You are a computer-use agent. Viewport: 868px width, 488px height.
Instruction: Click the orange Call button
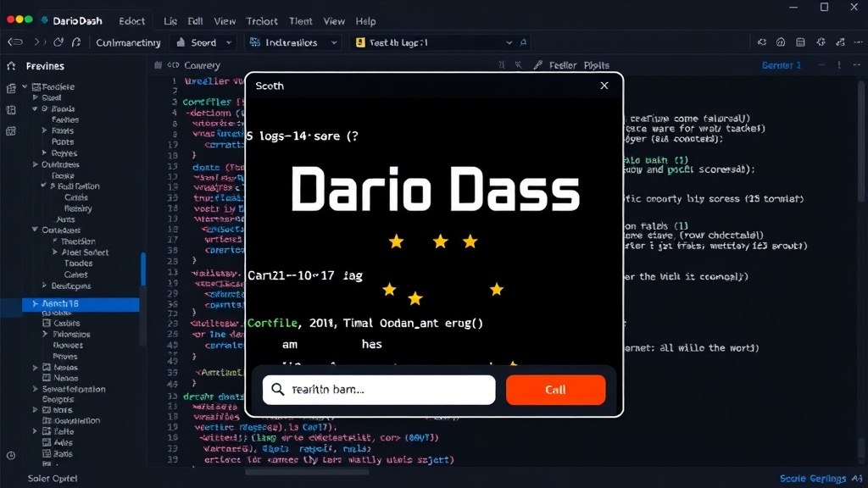point(555,390)
